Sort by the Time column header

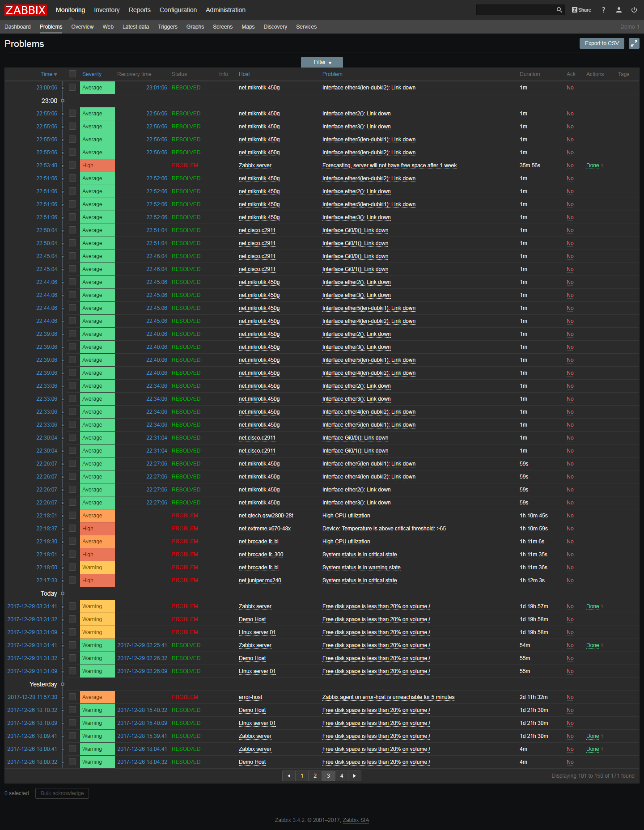pyautogui.click(x=49, y=74)
